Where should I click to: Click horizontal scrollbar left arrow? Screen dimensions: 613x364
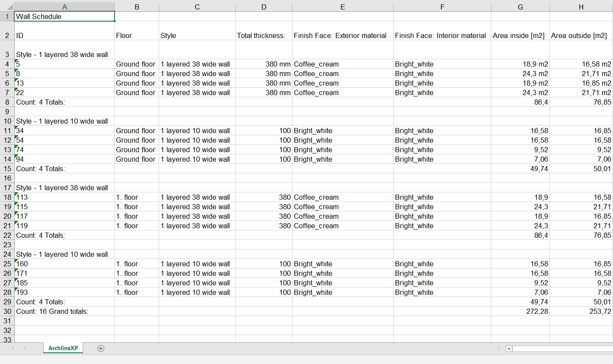(509, 348)
